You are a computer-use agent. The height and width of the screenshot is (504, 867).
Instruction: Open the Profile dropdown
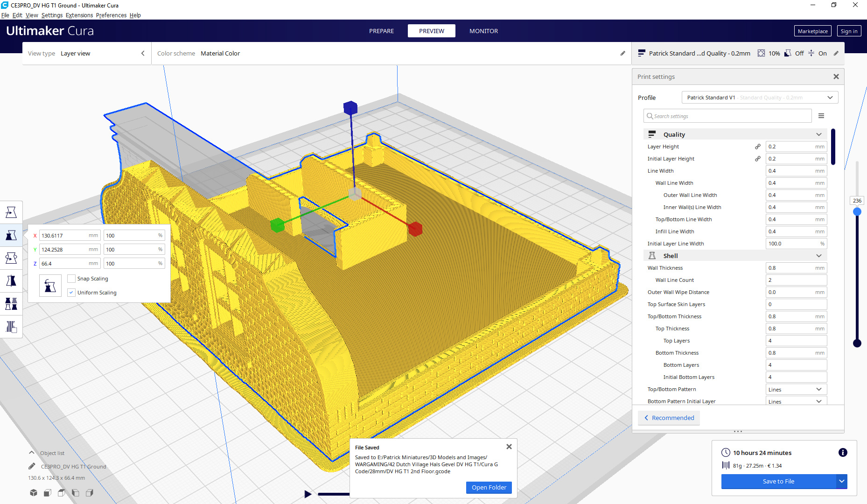click(760, 98)
